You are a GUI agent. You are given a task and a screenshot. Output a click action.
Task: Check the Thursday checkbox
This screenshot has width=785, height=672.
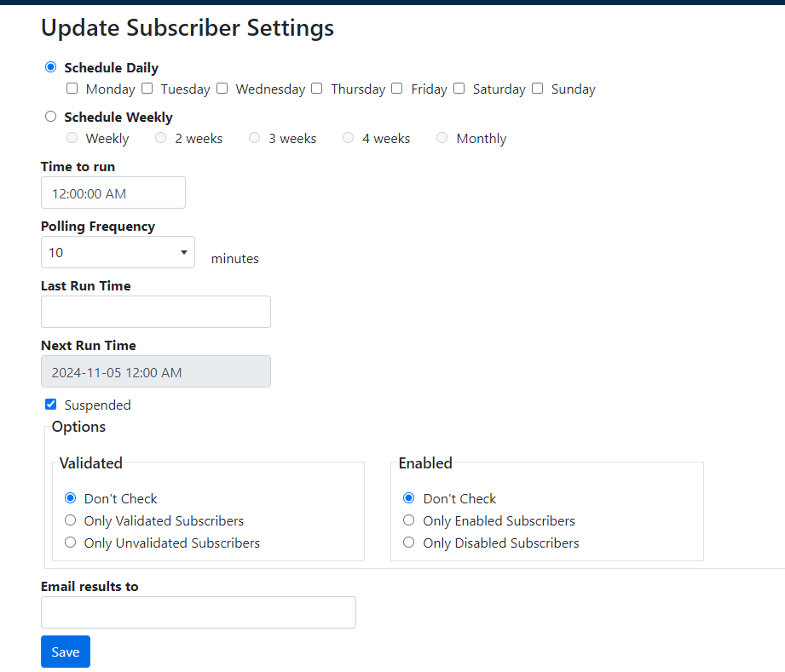(316, 88)
